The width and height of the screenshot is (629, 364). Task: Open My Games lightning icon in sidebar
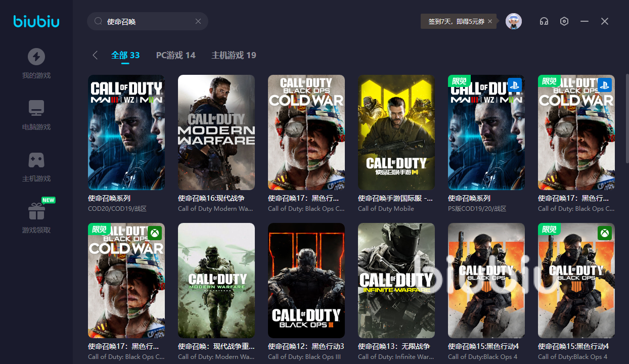coord(36,57)
